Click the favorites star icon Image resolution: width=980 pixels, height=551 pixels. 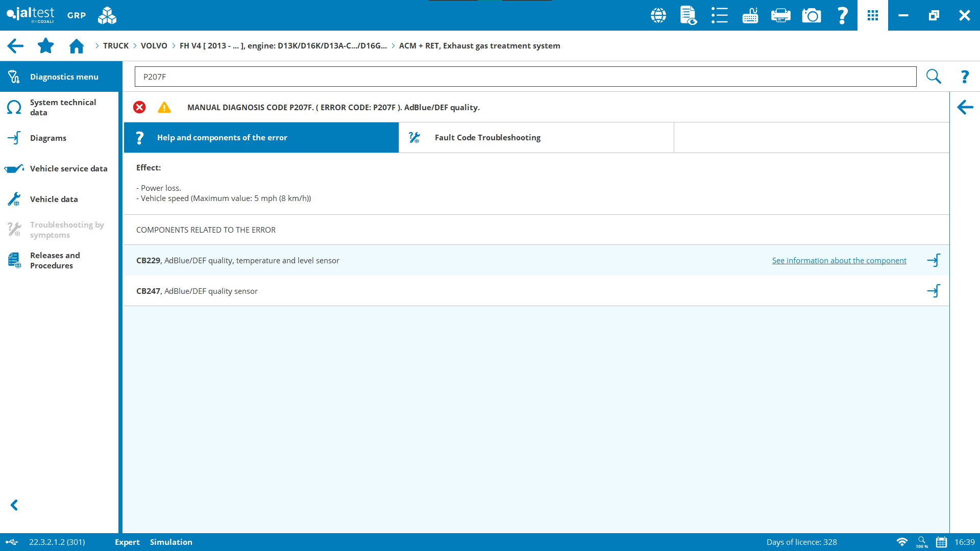[46, 45]
